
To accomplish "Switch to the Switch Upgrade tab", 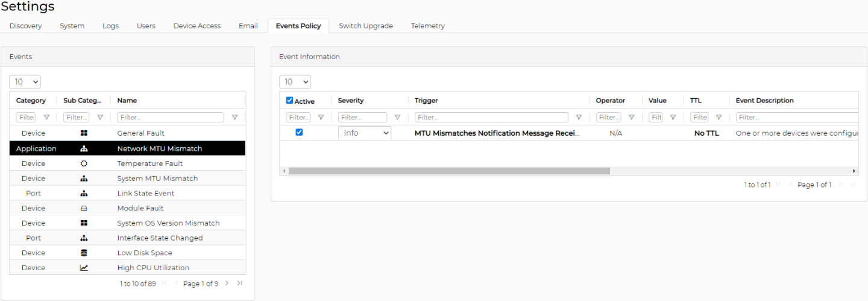I will click(365, 26).
